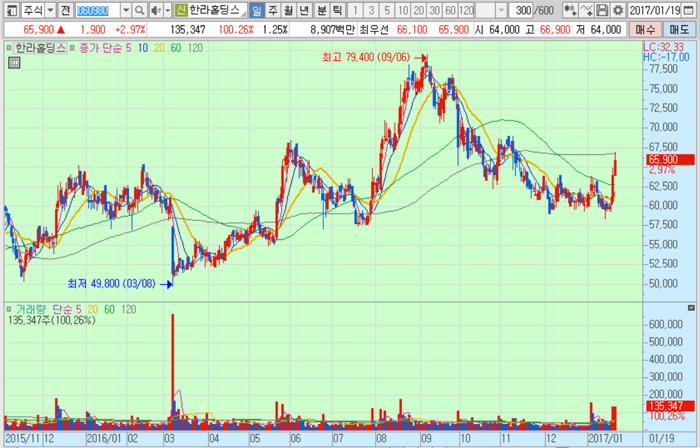Click the stock search magnifier icon
Viewport: 700px width, 448px height.
140,10
